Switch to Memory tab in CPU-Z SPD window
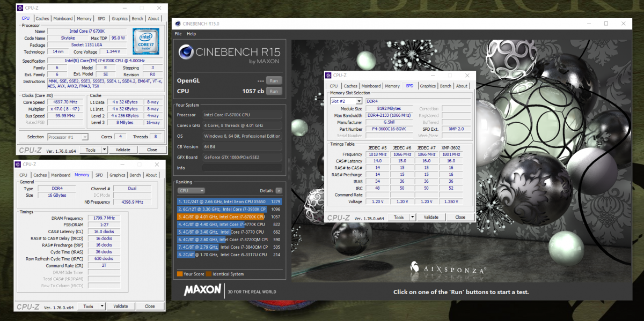644x321 pixels. pyautogui.click(x=392, y=86)
